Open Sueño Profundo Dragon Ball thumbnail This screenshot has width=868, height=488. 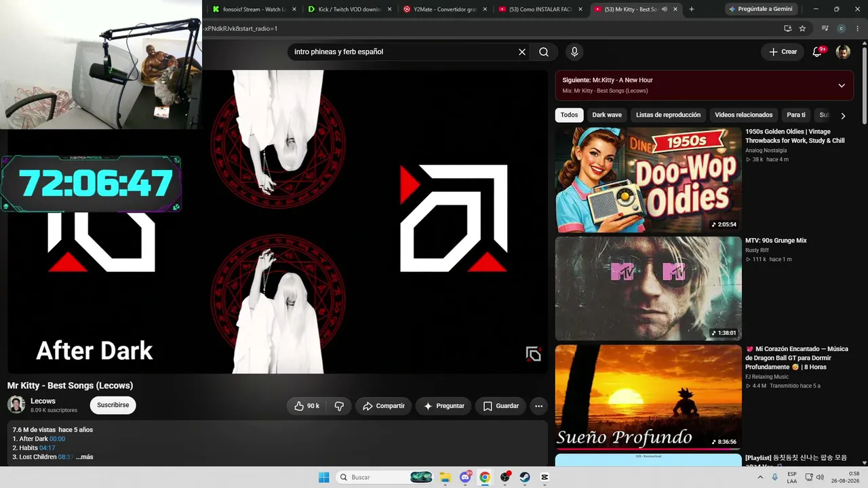(x=648, y=397)
